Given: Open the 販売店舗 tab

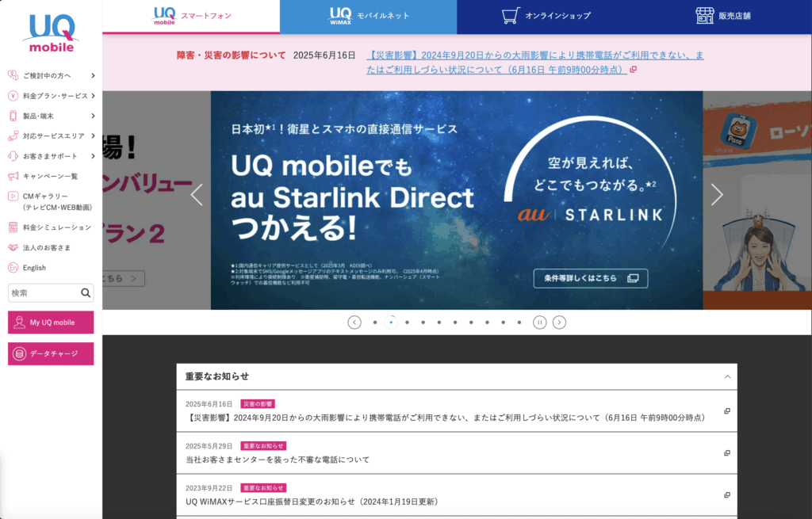Looking at the screenshot, I should click(723, 17).
